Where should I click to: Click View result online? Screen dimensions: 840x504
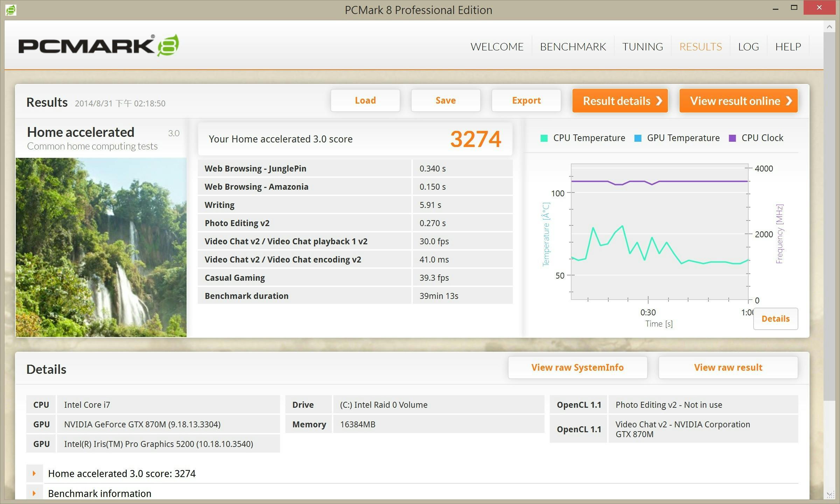(x=738, y=101)
